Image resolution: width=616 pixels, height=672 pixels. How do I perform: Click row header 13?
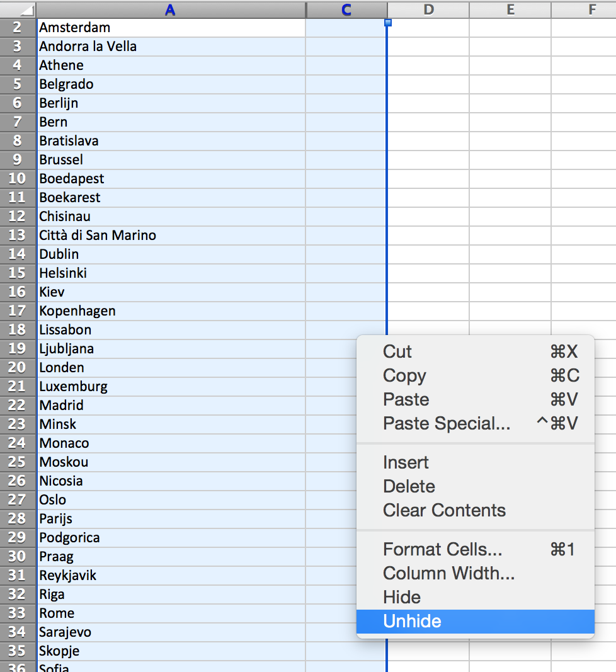tap(18, 236)
